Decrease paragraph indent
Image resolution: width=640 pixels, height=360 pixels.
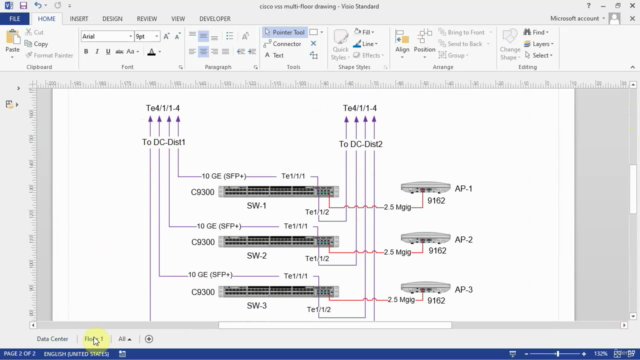(x=241, y=51)
